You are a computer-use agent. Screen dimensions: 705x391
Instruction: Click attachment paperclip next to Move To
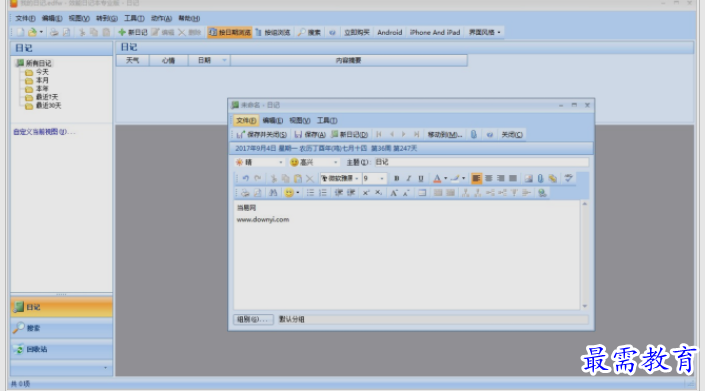(473, 134)
